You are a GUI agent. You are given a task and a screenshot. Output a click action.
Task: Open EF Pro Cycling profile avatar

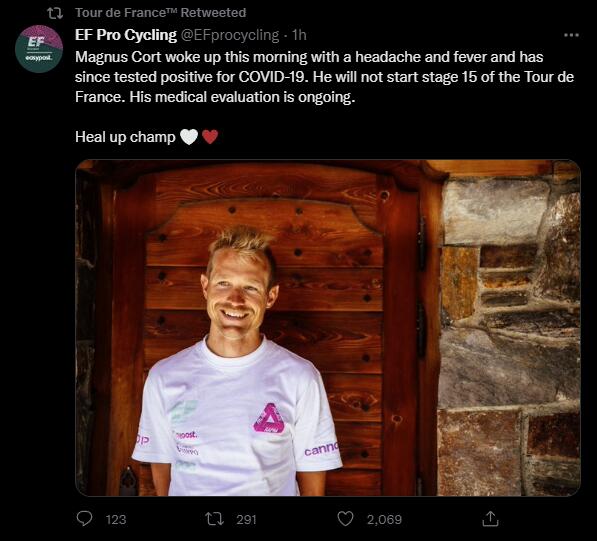coord(39,49)
